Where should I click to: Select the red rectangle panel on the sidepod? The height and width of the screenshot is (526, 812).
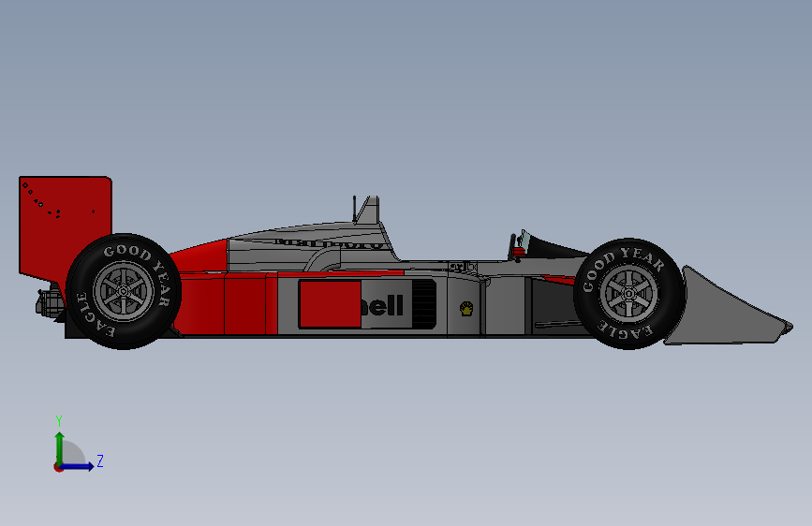331,304
